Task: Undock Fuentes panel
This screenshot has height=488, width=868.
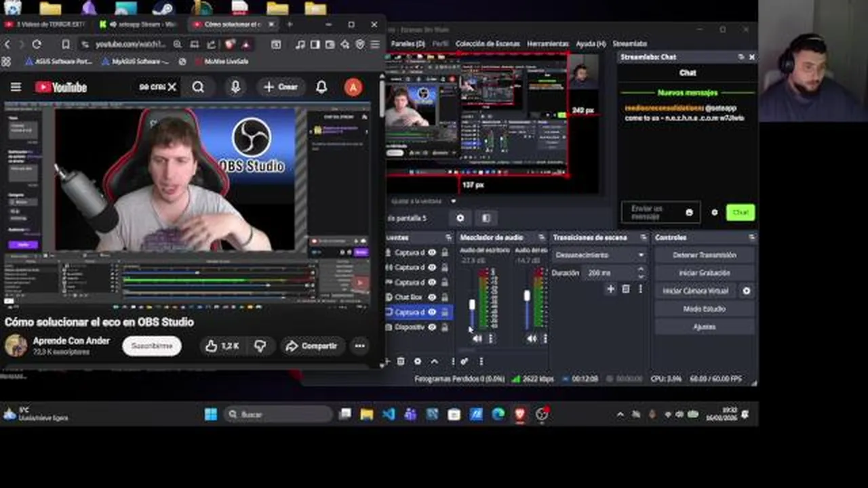Action: click(448, 237)
